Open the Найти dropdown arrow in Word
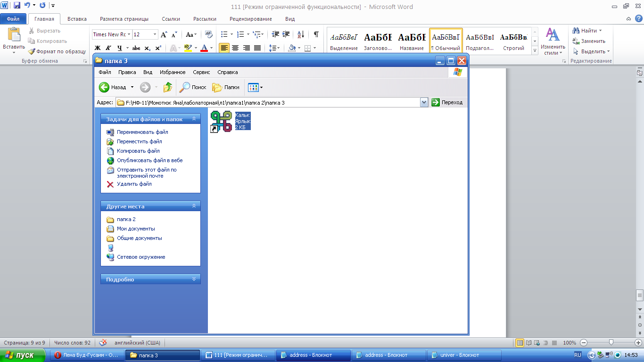Screen dimensions: 644x362 pyautogui.click(x=600, y=31)
